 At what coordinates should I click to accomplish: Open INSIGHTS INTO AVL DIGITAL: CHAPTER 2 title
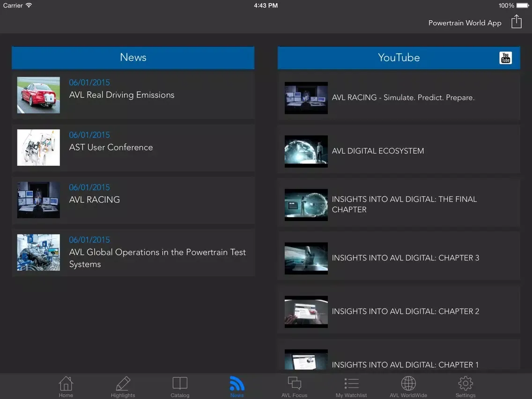tap(406, 311)
